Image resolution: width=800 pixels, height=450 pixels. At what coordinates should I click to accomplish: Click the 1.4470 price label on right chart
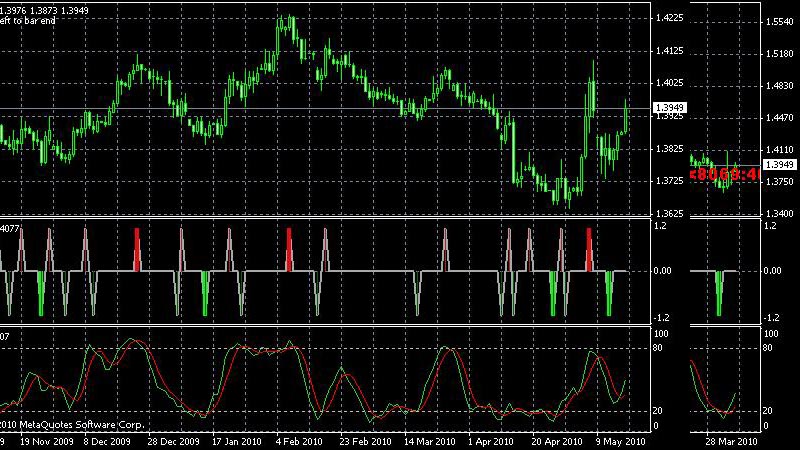(780, 118)
